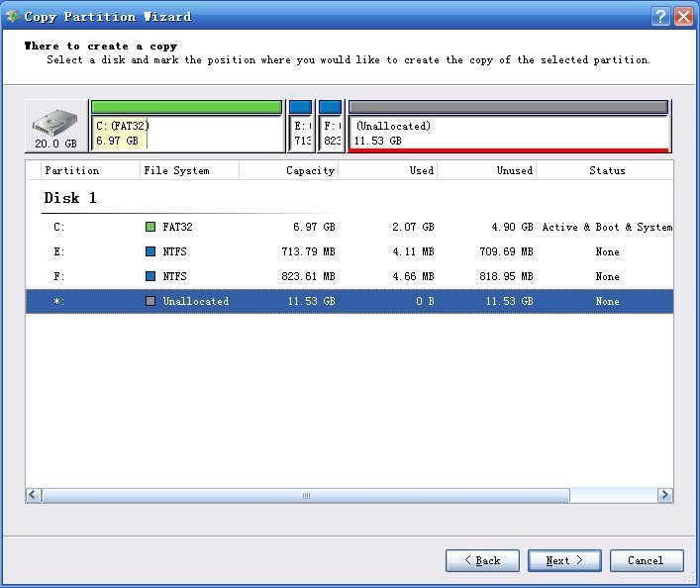The image size is (700, 588).
Task: Click the Capacity column header
Action: (x=289, y=170)
